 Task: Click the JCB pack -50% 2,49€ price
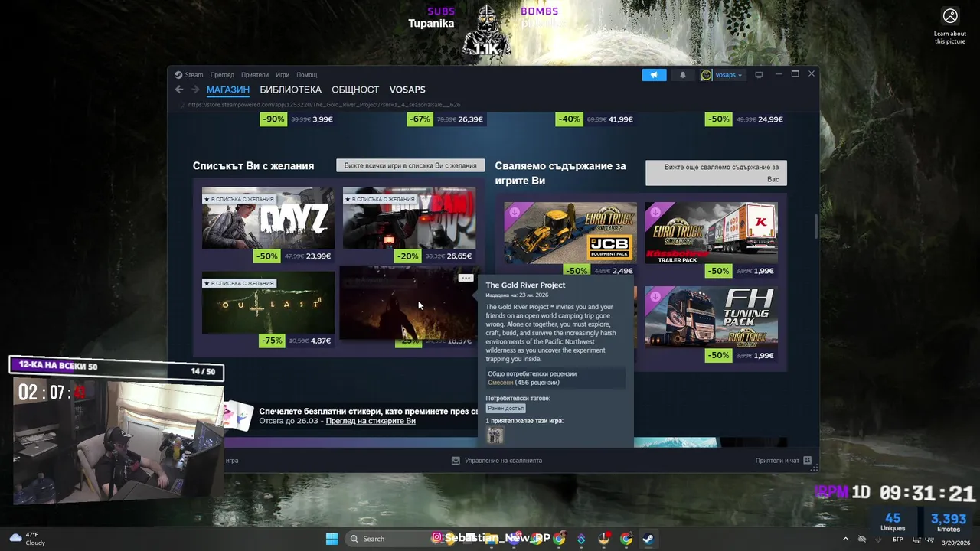tap(599, 271)
